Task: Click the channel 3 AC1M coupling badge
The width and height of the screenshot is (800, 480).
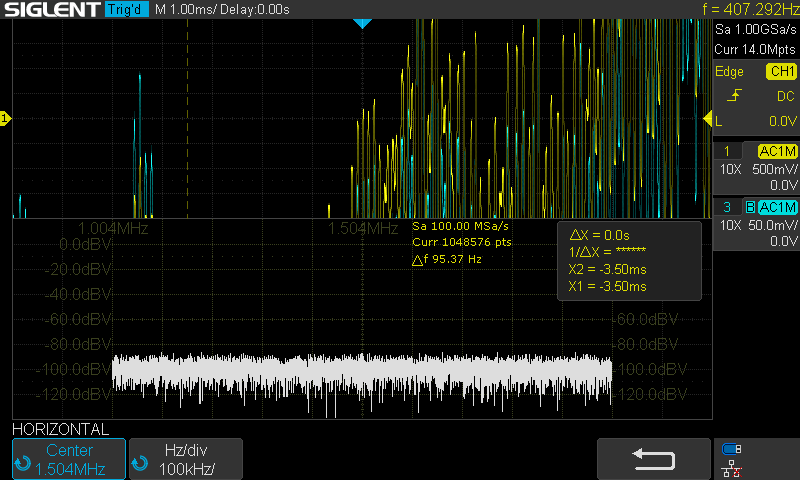Action: coord(778,207)
